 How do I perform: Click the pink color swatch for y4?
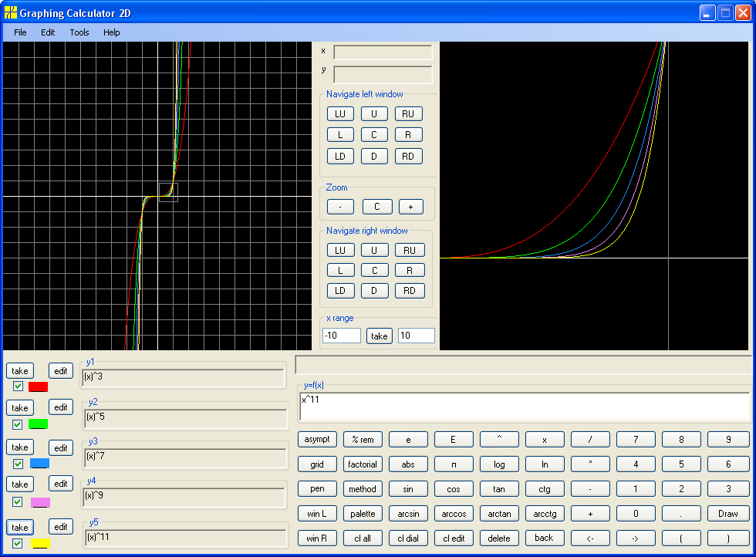coord(40,502)
